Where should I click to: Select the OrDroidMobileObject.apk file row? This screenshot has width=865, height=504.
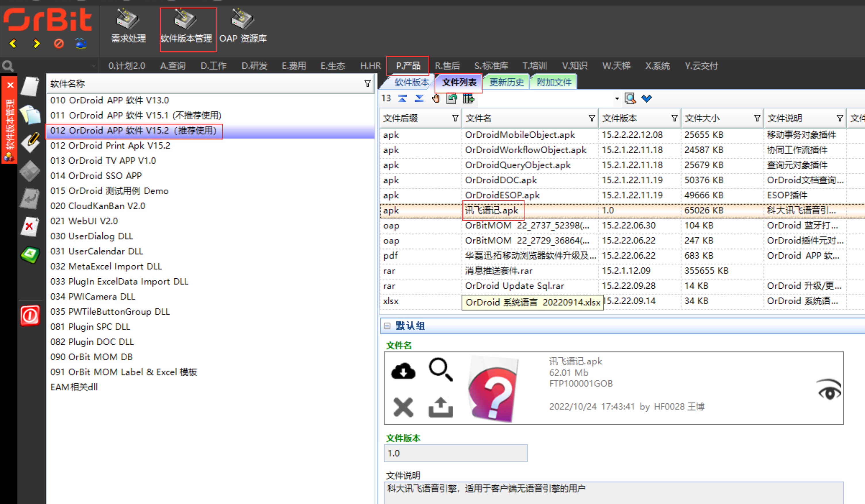click(622, 135)
